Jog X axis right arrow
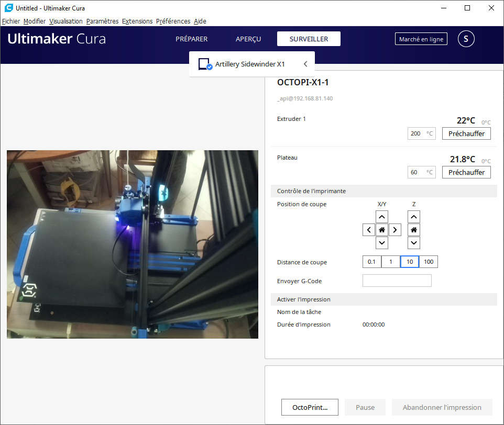 (x=395, y=230)
